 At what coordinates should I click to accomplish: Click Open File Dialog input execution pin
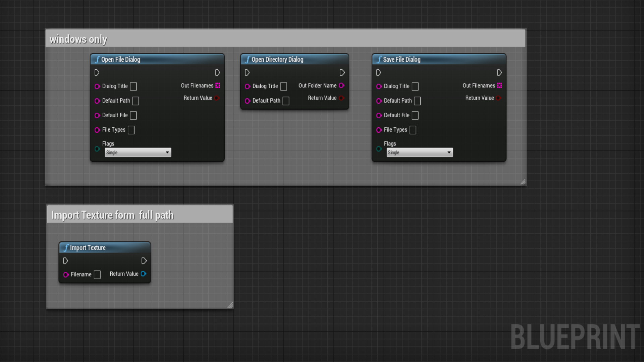pyautogui.click(x=97, y=72)
